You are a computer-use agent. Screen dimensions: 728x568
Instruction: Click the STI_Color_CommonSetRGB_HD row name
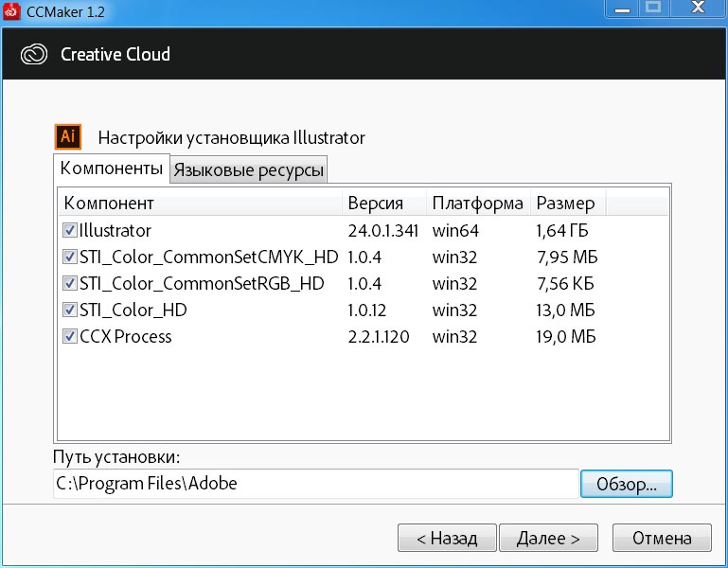(202, 283)
